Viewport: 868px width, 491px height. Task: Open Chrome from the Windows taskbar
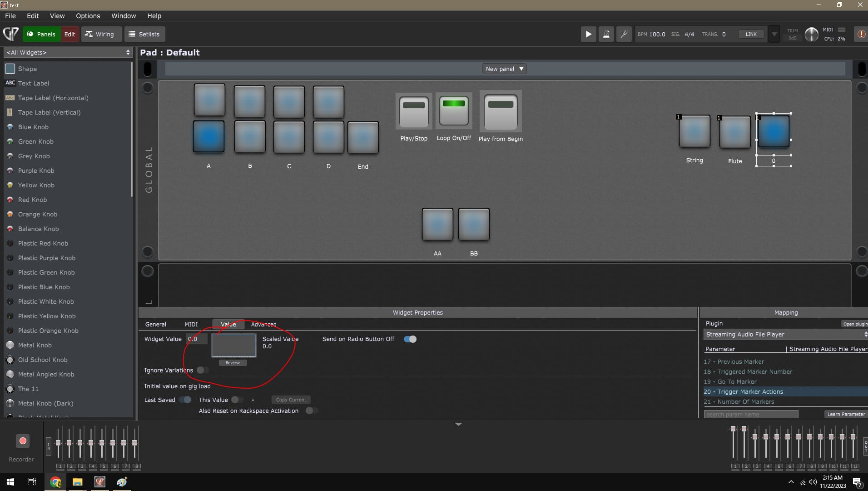(55, 482)
